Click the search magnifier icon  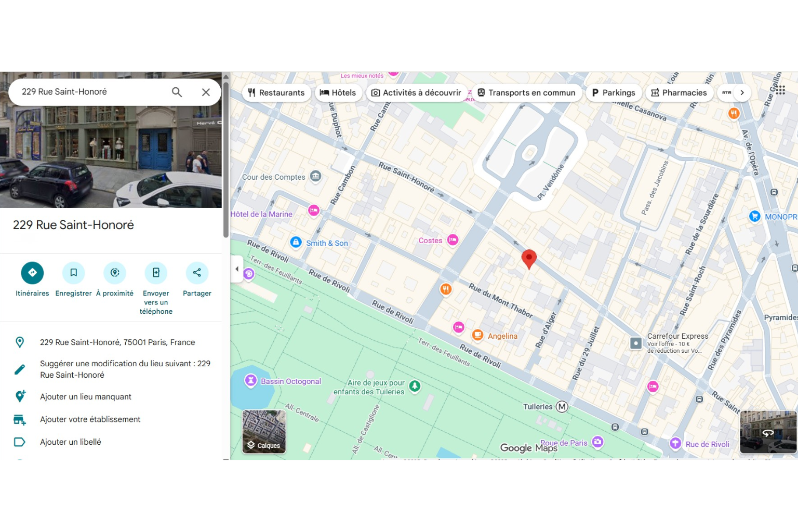click(x=177, y=92)
